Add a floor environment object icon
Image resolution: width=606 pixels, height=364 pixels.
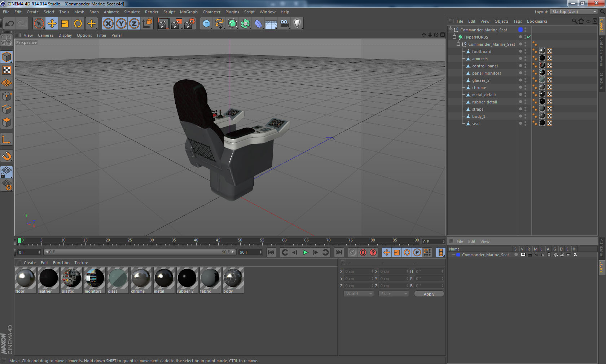tap(271, 24)
